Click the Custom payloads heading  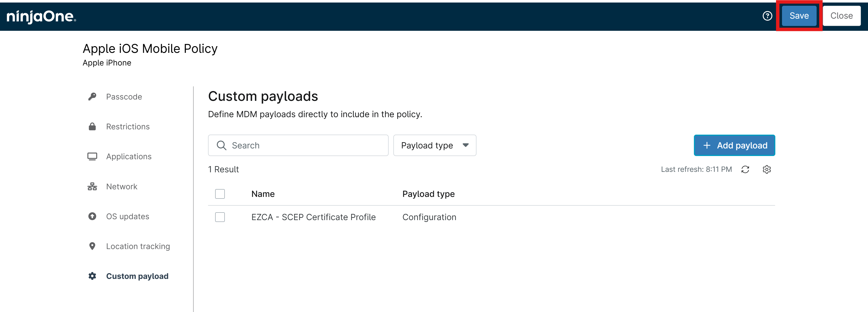pyautogui.click(x=263, y=96)
